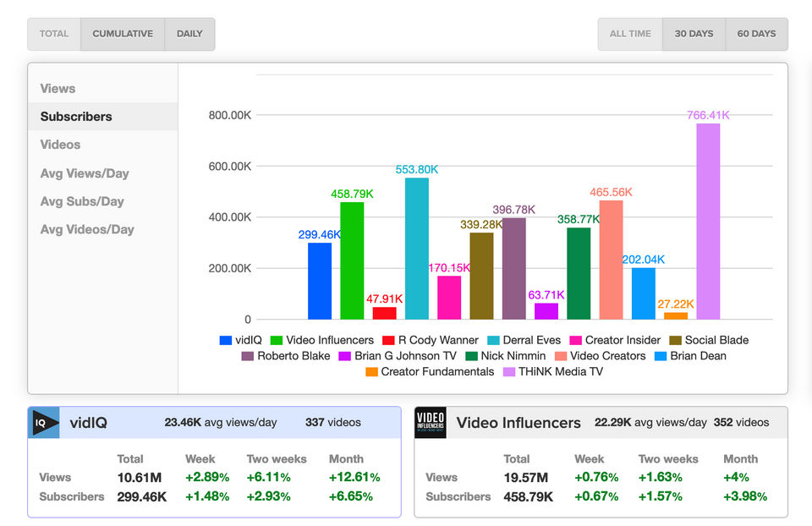Toggle Nick Nimmin dark green swatch
Screen dimensions: 812x526
click(x=471, y=356)
